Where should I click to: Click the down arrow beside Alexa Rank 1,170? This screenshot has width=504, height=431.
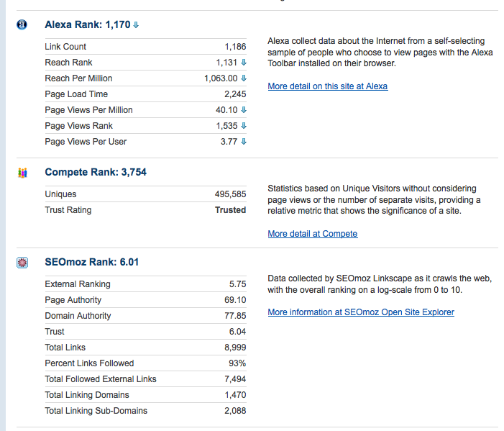coord(136,24)
